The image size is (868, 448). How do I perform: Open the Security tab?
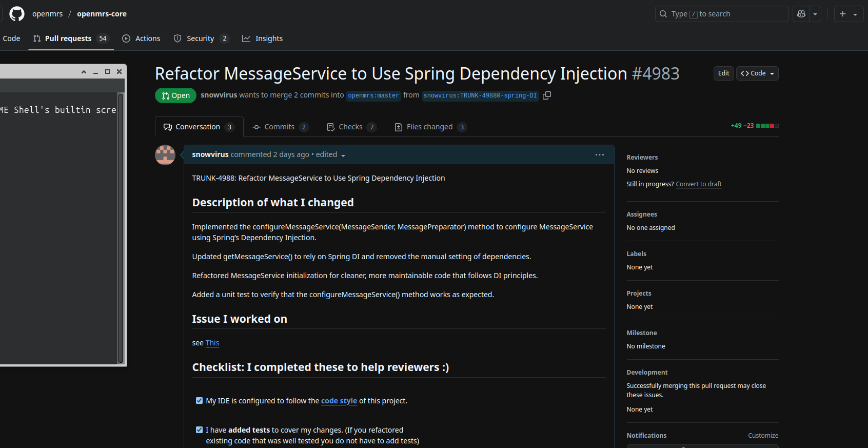201,38
